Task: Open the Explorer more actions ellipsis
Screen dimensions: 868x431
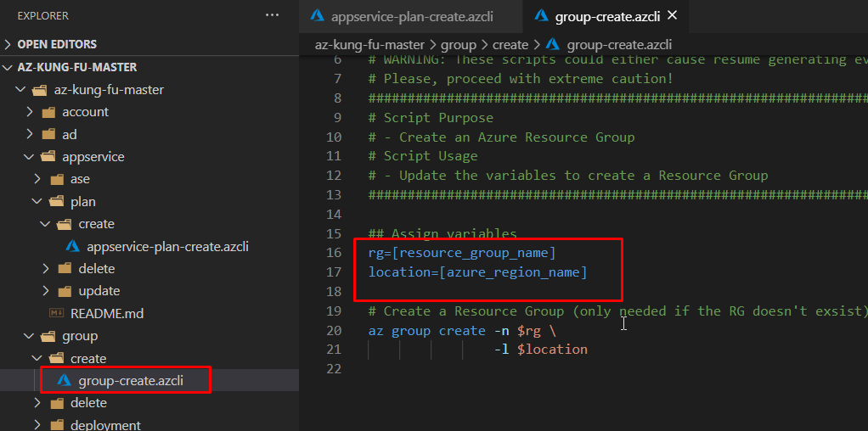Action: 272,15
